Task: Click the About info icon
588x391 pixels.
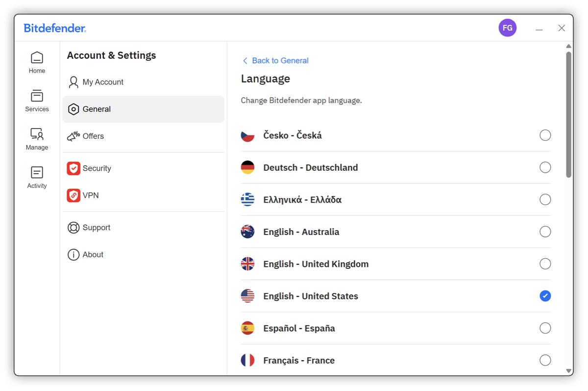Action: pos(73,255)
